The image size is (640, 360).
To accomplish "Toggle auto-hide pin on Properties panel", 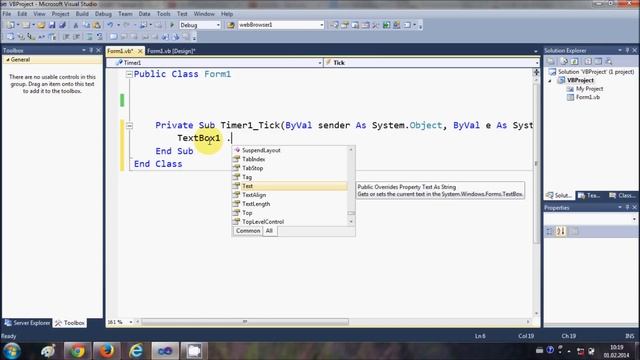I will click(627, 207).
